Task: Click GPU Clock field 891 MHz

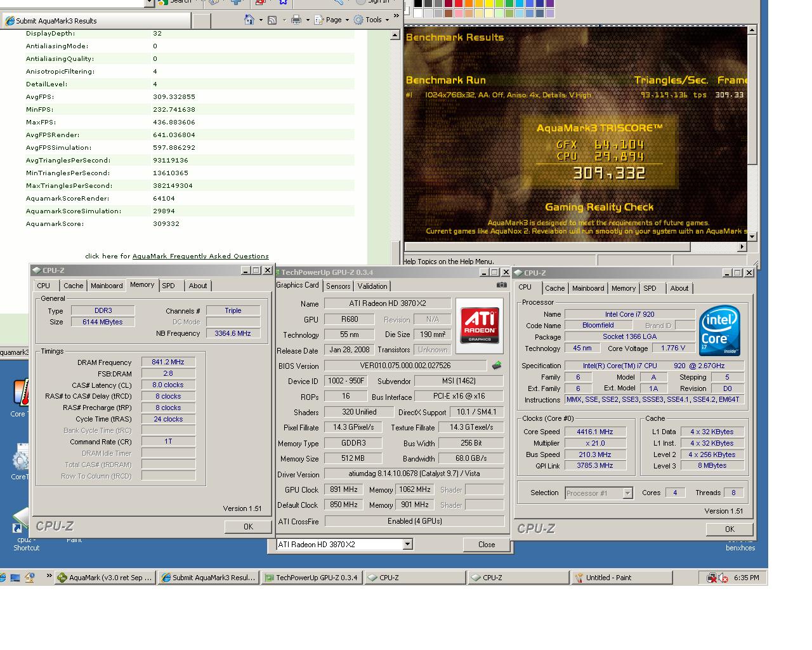Action: tap(344, 489)
